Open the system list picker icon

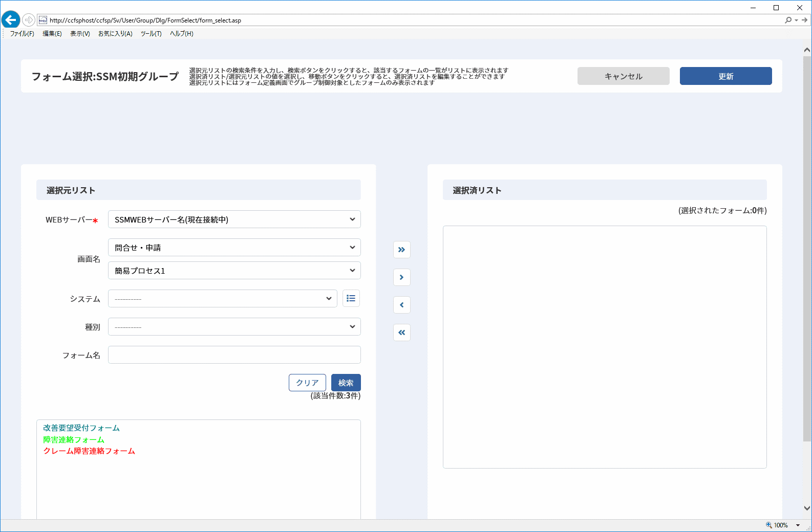click(351, 298)
